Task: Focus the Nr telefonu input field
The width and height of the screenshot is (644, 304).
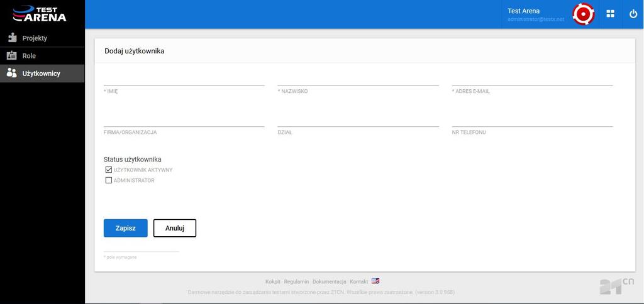Action: 532,121
